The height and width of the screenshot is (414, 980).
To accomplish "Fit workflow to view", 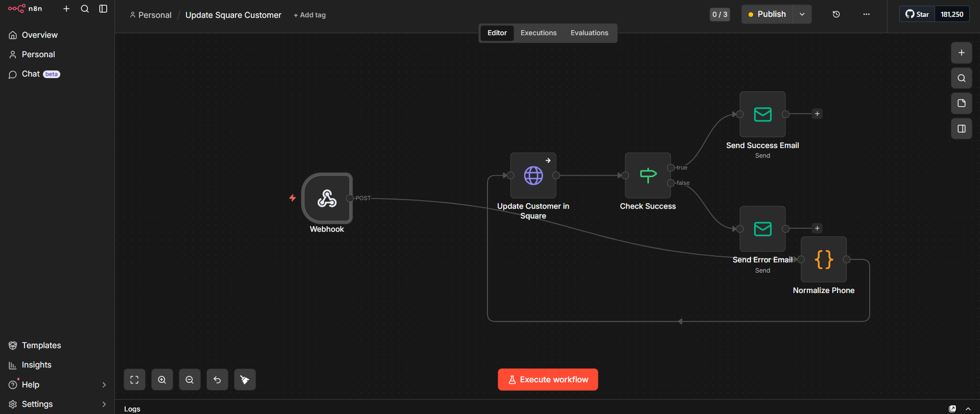I will tap(134, 380).
